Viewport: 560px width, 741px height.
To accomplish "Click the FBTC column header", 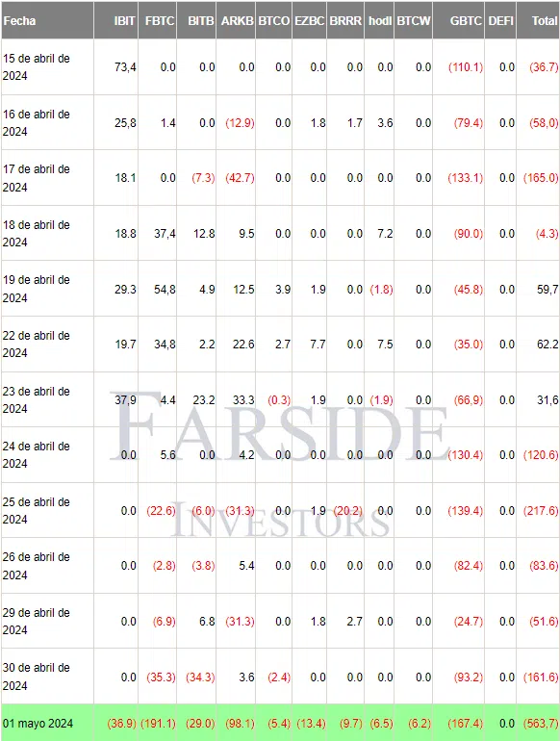I will pyautogui.click(x=158, y=20).
